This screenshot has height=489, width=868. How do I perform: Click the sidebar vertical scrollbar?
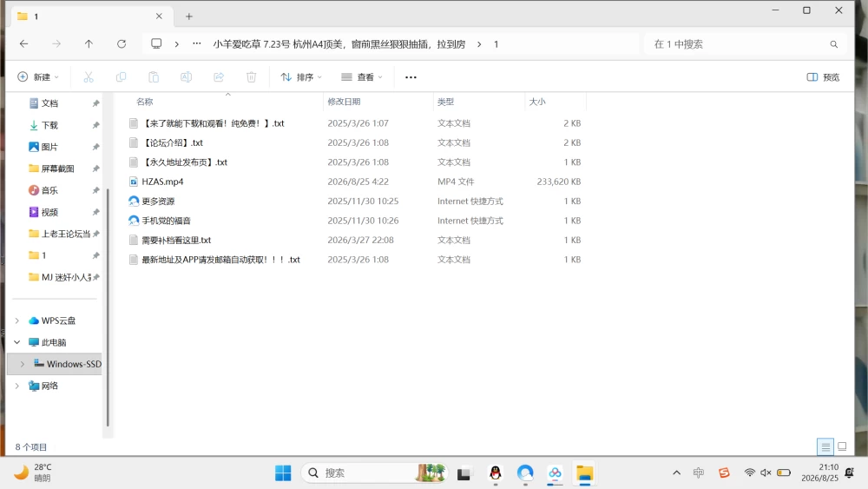tap(108, 307)
